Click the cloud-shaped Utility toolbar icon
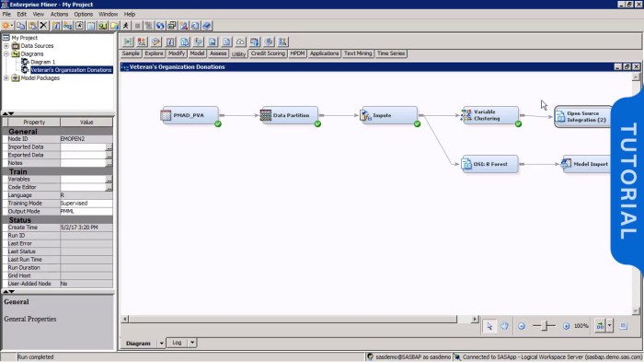The height and width of the screenshot is (362, 644). pyautogui.click(x=240, y=41)
